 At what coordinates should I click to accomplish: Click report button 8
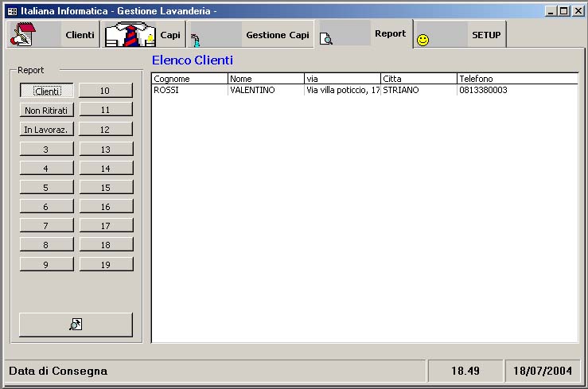pos(46,245)
